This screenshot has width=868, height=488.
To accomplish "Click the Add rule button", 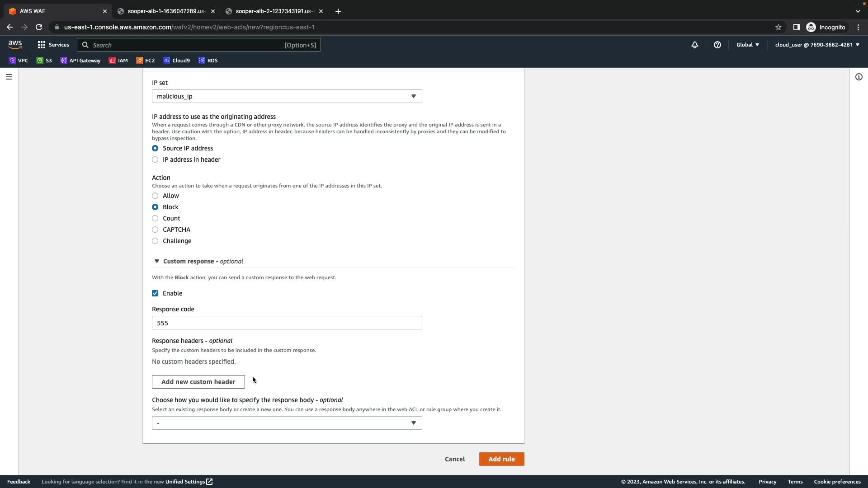I will 501,459.
